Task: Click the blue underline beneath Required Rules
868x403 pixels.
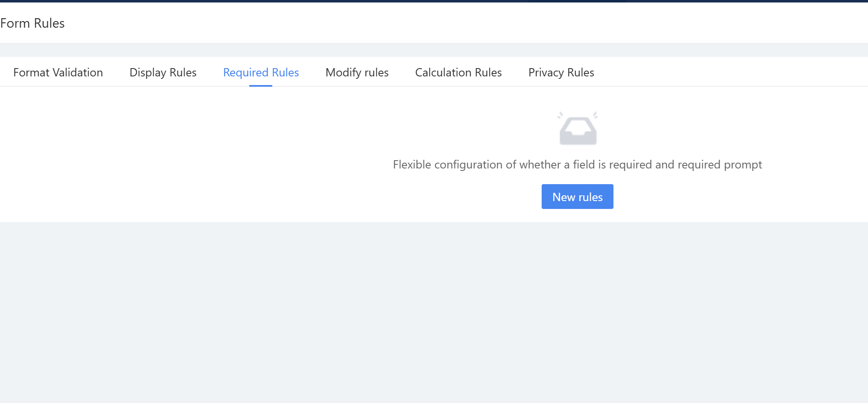Action: point(261,85)
